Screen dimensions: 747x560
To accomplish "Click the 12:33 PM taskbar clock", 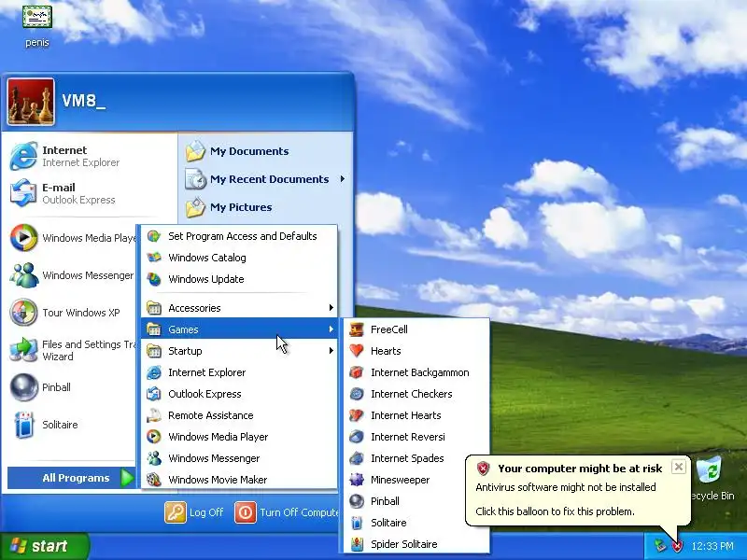I will (712, 546).
